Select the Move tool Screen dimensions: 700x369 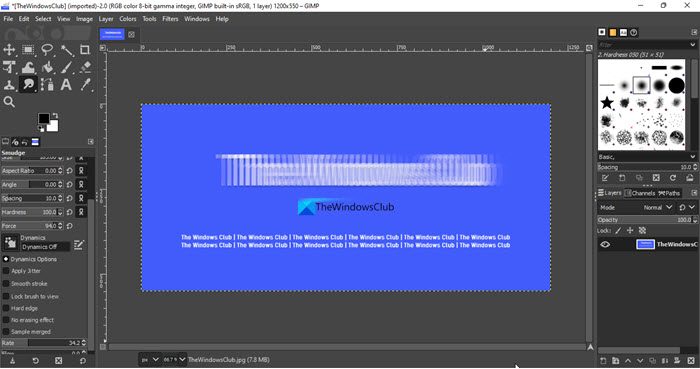click(9, 50)
